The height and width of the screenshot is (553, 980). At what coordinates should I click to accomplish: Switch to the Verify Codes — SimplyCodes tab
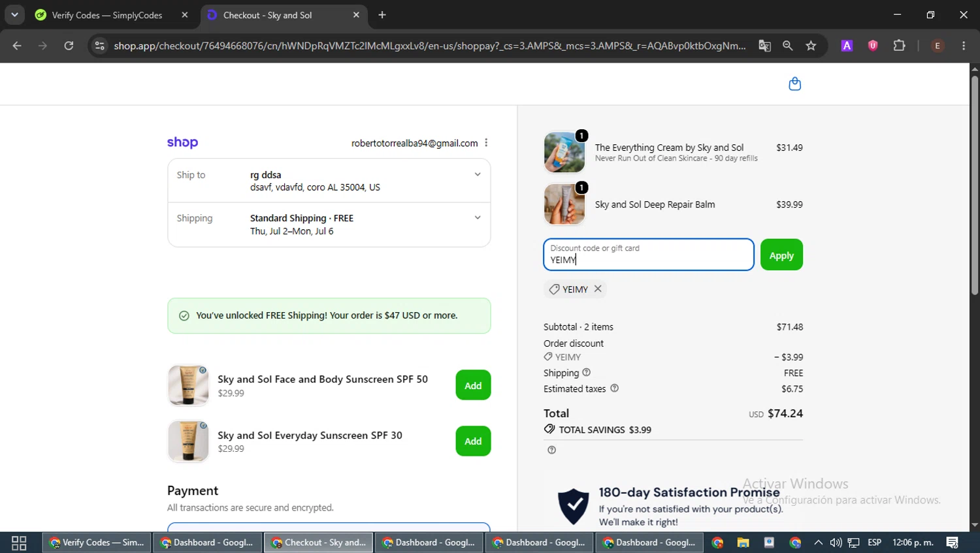point(106,15)
